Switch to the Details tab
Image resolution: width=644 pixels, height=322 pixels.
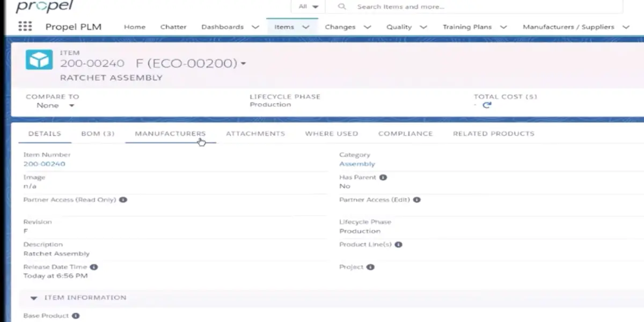[x=45, y=134]
